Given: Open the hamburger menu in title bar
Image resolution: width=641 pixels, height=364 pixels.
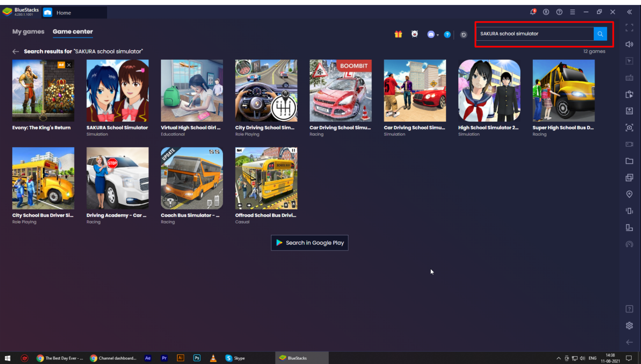Looking at the screenshot, I should click(572, 12).
